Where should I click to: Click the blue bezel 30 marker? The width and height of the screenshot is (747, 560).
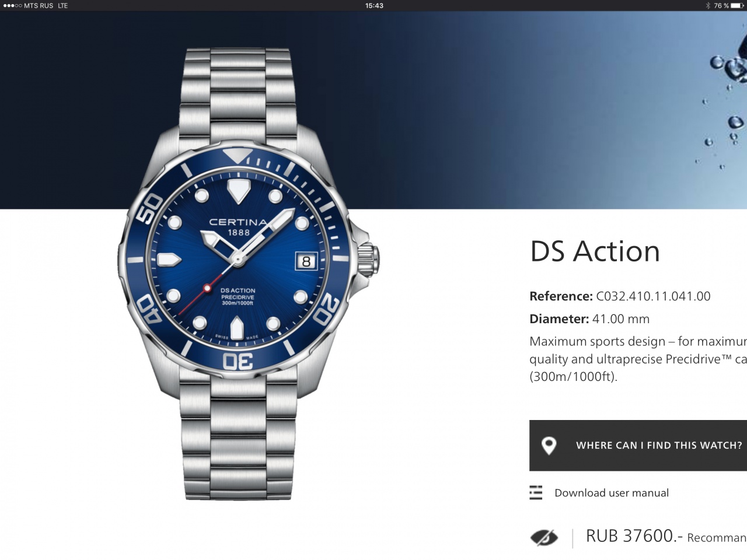238,362
